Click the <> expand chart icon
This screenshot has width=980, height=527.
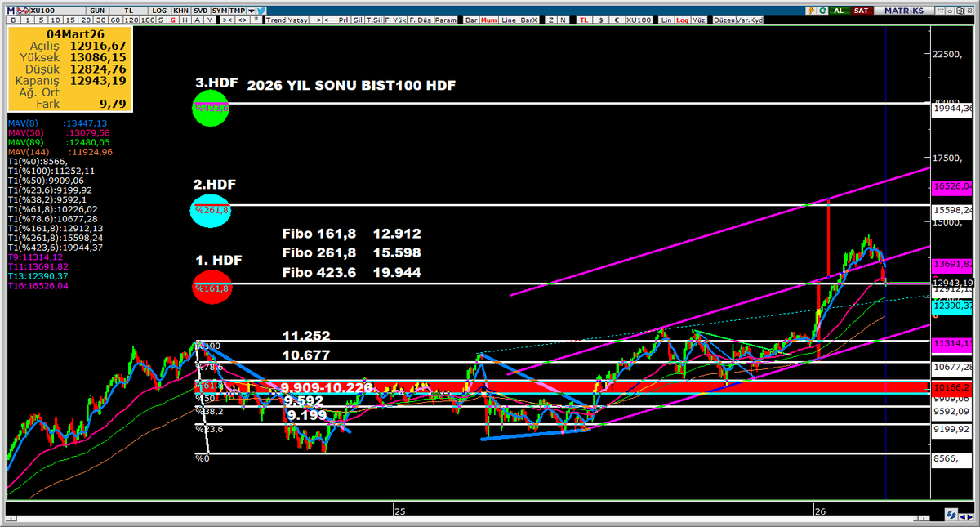coord(242,20)
